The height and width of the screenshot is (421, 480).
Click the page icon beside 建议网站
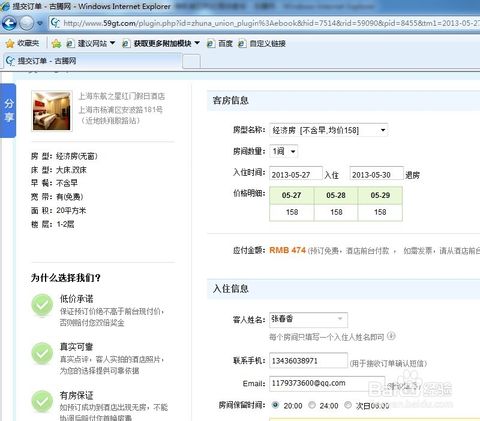click(70, 44)
